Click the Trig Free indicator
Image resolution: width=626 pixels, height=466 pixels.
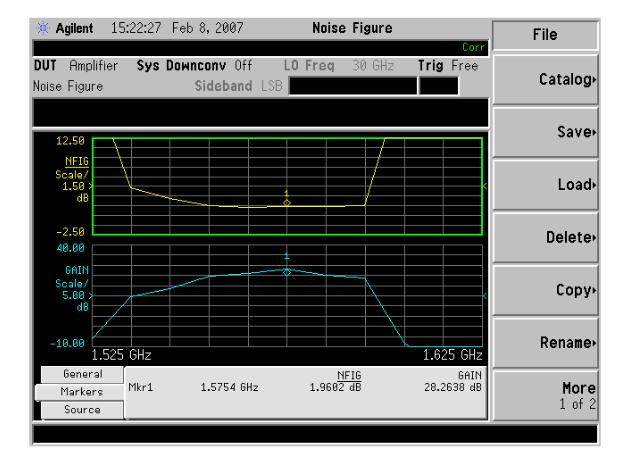coord(448,64)
